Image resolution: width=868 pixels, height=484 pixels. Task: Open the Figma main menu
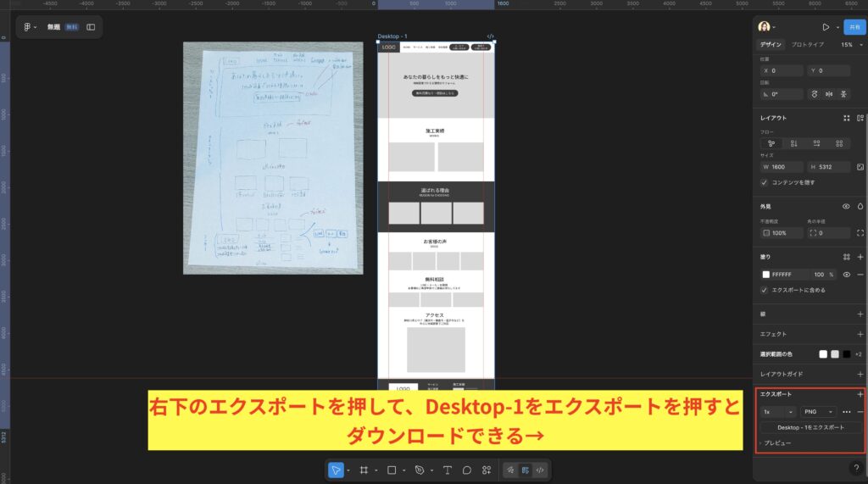click(28, 27)
